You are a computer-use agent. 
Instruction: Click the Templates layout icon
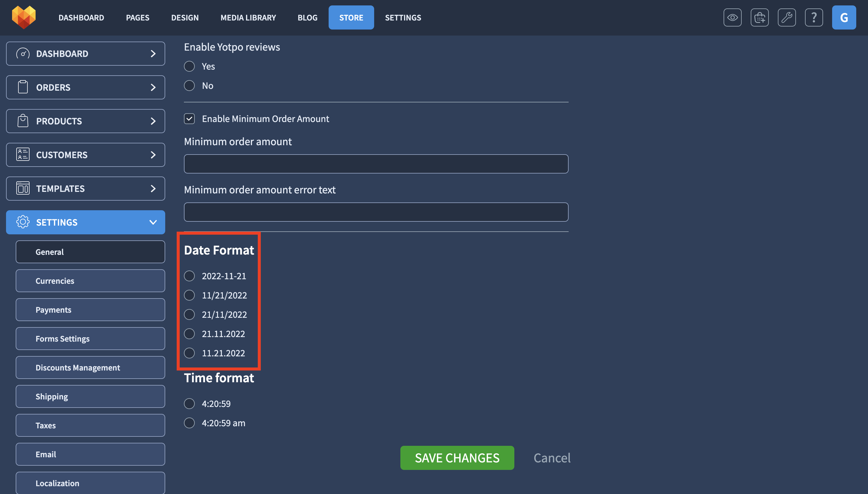[x=23, y=188]
